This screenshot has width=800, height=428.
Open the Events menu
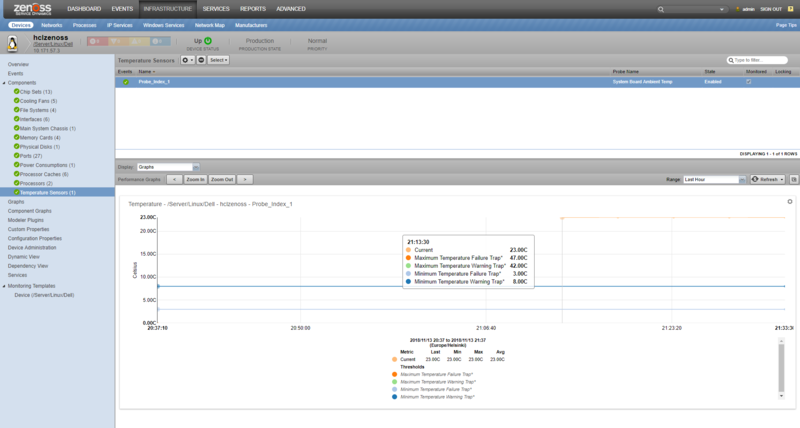pos(122,9)
